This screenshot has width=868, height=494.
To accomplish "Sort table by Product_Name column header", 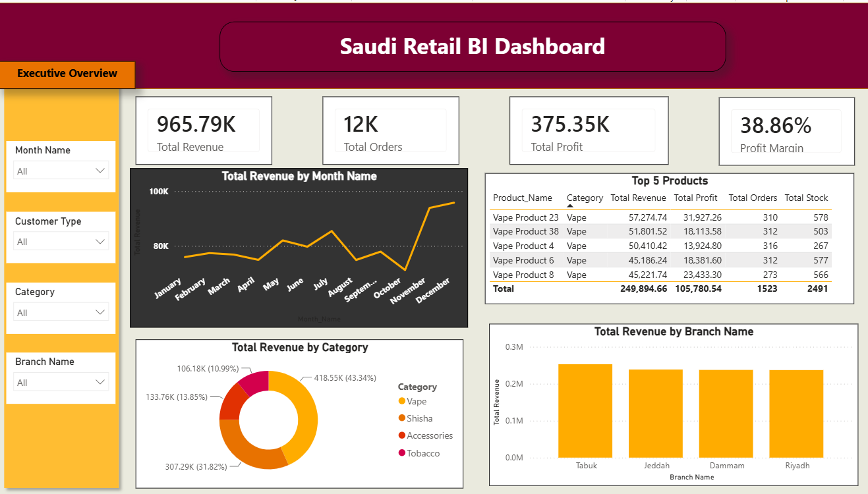I will point(523,198).
